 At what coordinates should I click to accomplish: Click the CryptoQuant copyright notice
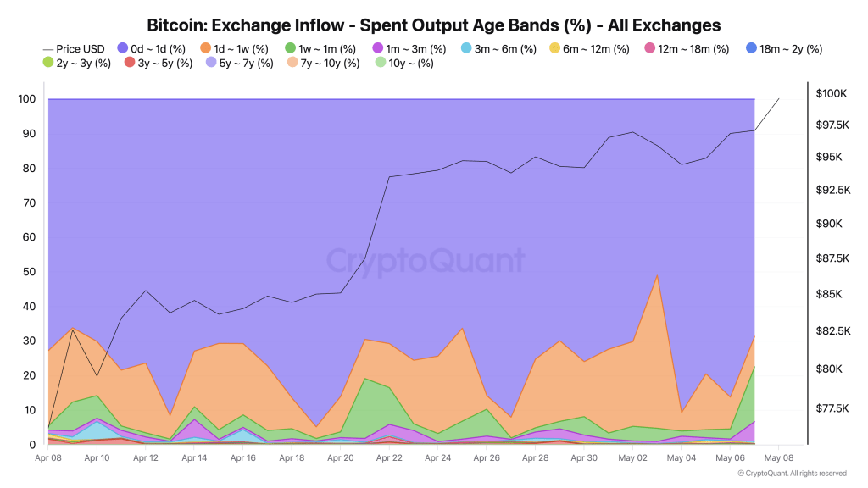793,474
